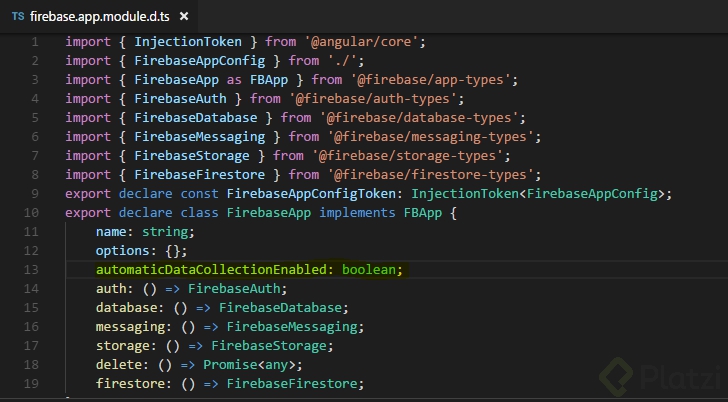Click 'FirebaseApp' class name on line 10
The width and height of the screenshot is (728, 402).
(x=269, y=213)
